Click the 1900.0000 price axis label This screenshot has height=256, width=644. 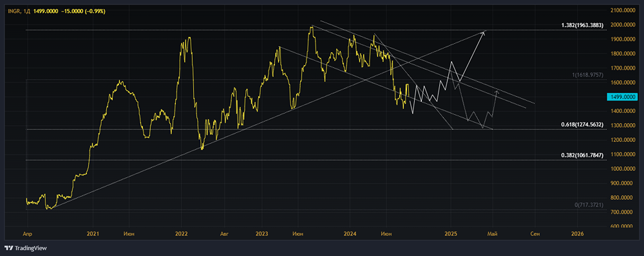click(622, 39)
